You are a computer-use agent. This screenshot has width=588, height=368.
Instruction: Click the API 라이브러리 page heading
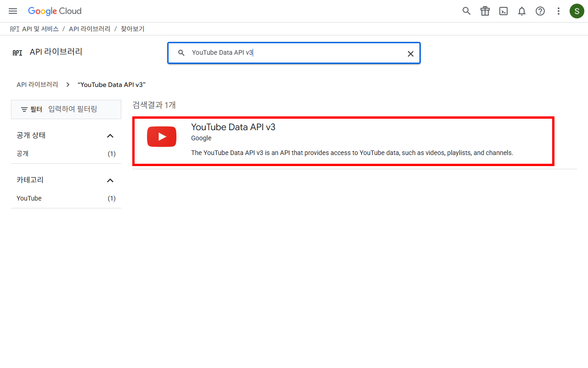[x=56, y=52]
